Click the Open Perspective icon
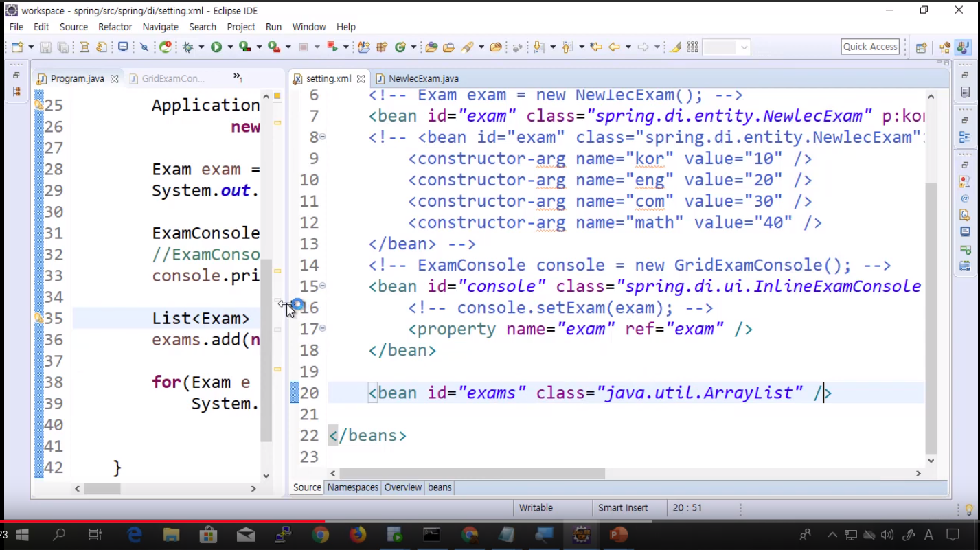 tap(922, 47)
